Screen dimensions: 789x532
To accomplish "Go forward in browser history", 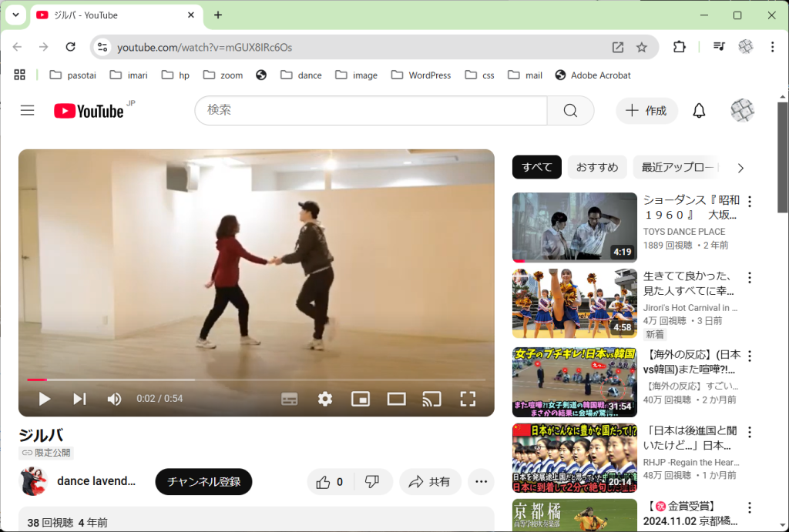I will click(x=44, y=47).
